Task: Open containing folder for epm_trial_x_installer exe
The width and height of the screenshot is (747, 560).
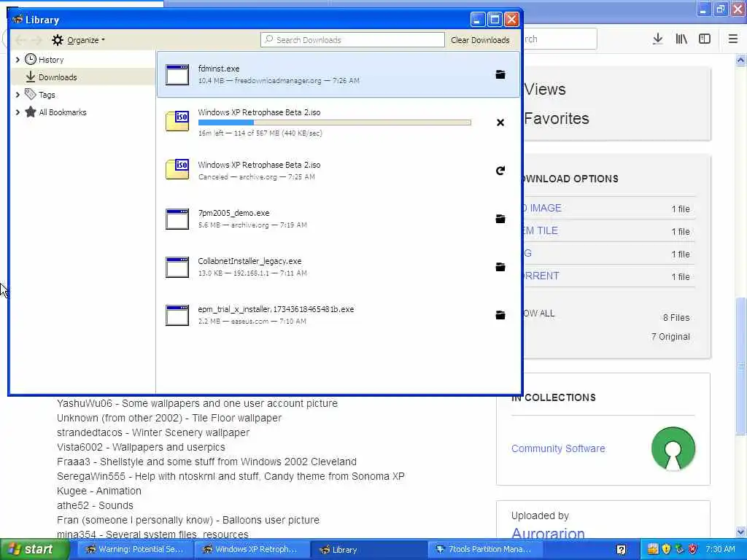Action: tap(500, 315)
